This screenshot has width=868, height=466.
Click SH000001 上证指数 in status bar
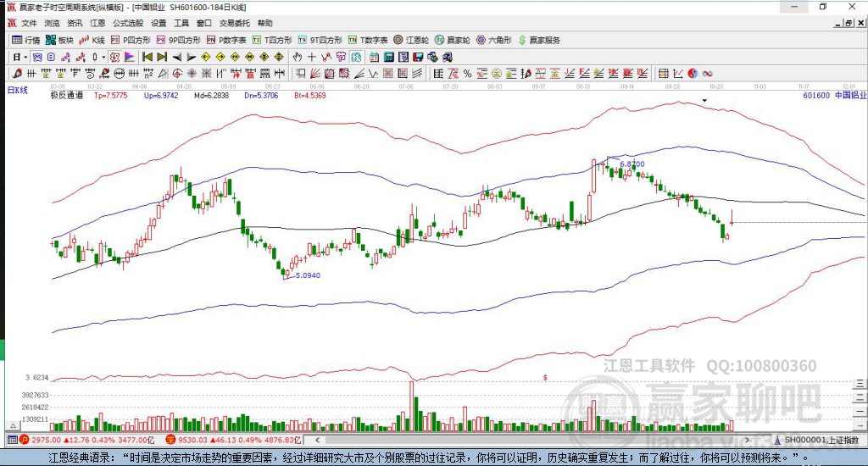click(x=822, y=440)
